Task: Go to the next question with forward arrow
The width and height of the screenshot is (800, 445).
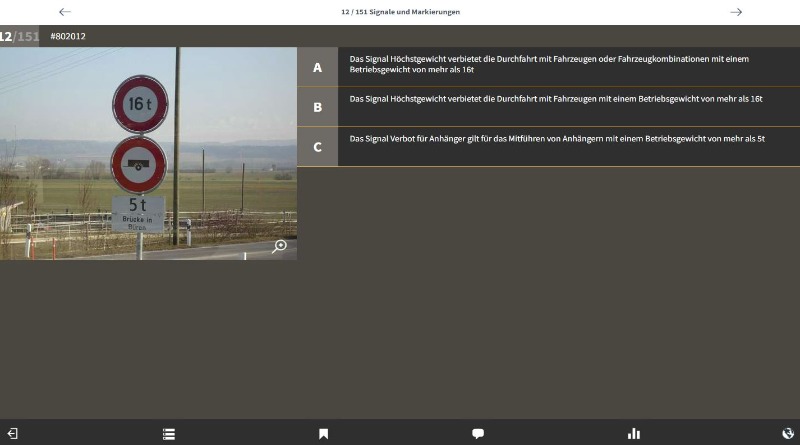Action: tap(736, 12)
